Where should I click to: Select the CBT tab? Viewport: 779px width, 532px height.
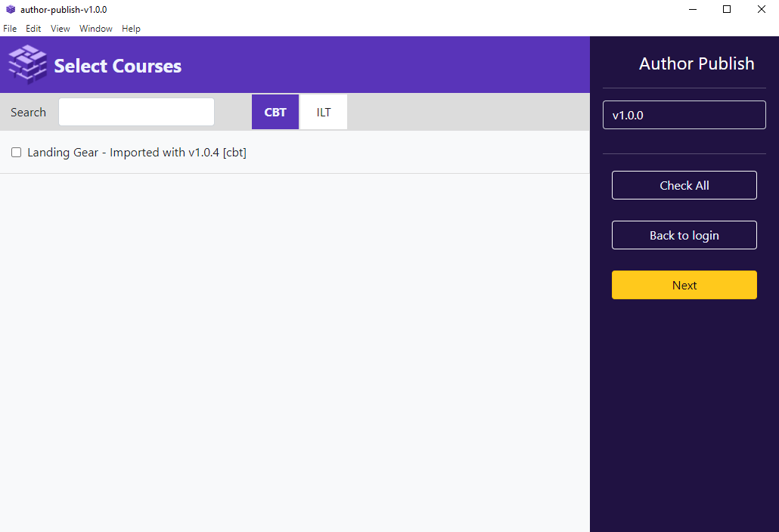tap(275, 112)
